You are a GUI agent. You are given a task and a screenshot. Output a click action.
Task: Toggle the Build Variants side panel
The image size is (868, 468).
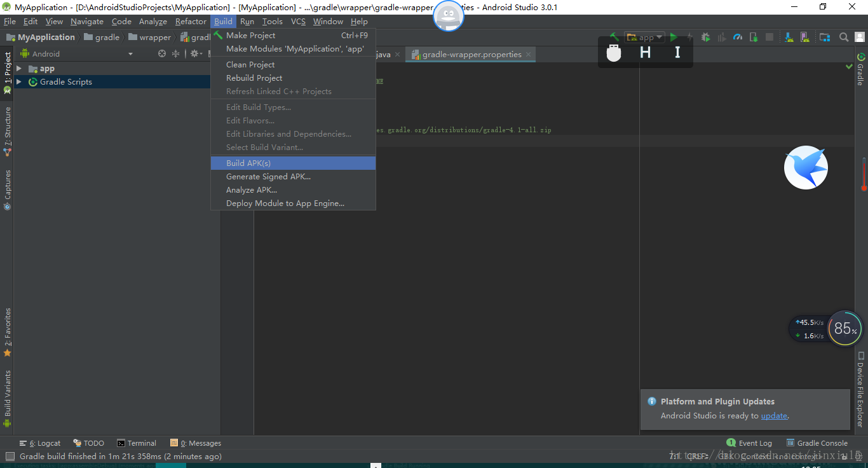[8, 398]
